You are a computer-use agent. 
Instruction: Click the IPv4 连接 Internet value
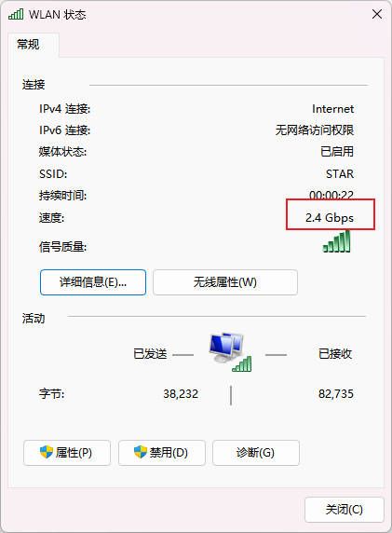click(x=333, y=109)
